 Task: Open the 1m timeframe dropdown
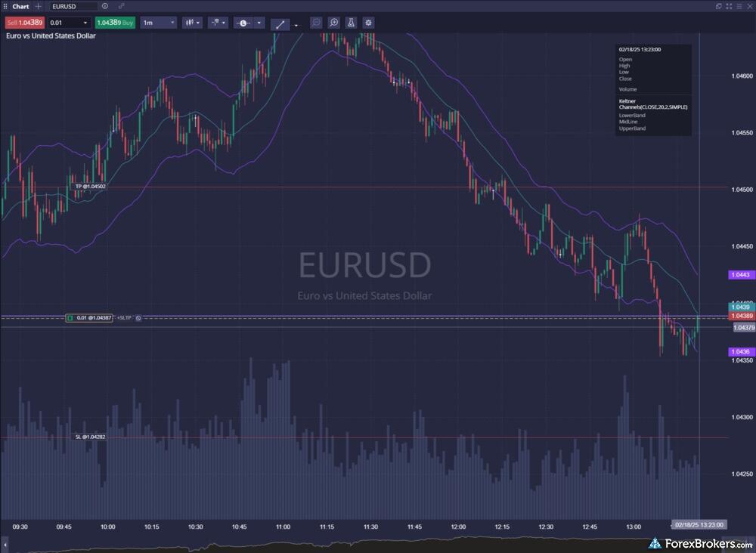[159, 23]
